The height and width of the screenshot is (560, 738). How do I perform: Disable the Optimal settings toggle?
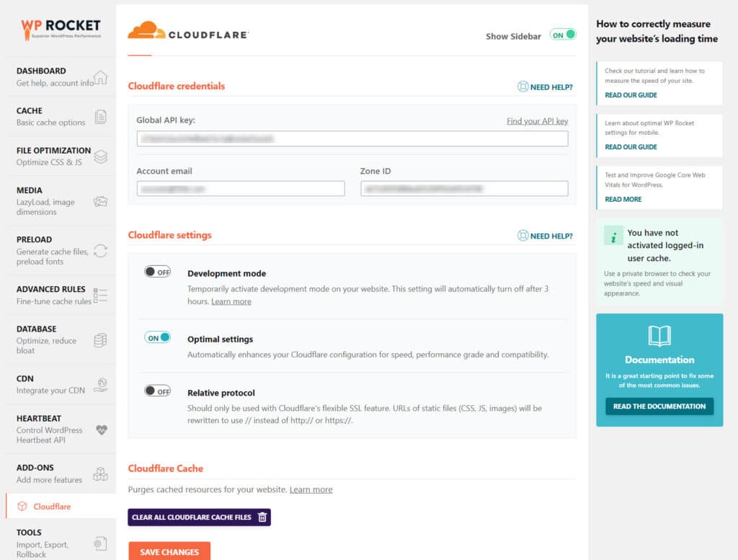[x=158, y=337]
